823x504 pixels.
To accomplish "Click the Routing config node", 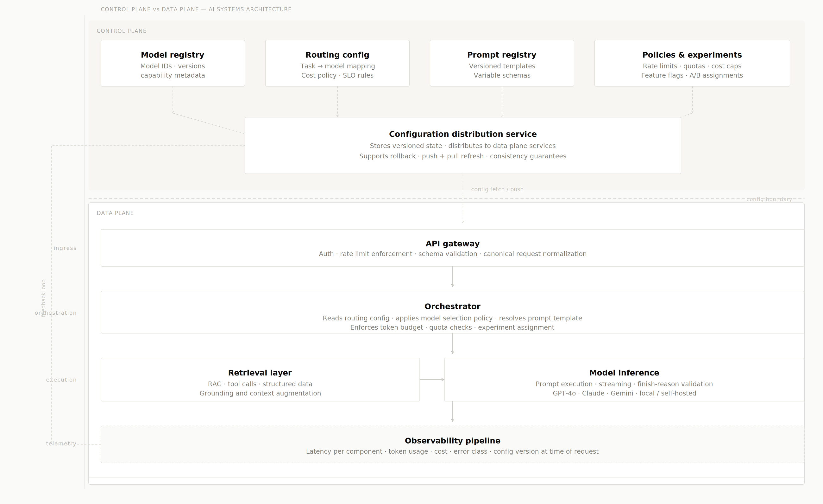I will click(x=337, y=63).
